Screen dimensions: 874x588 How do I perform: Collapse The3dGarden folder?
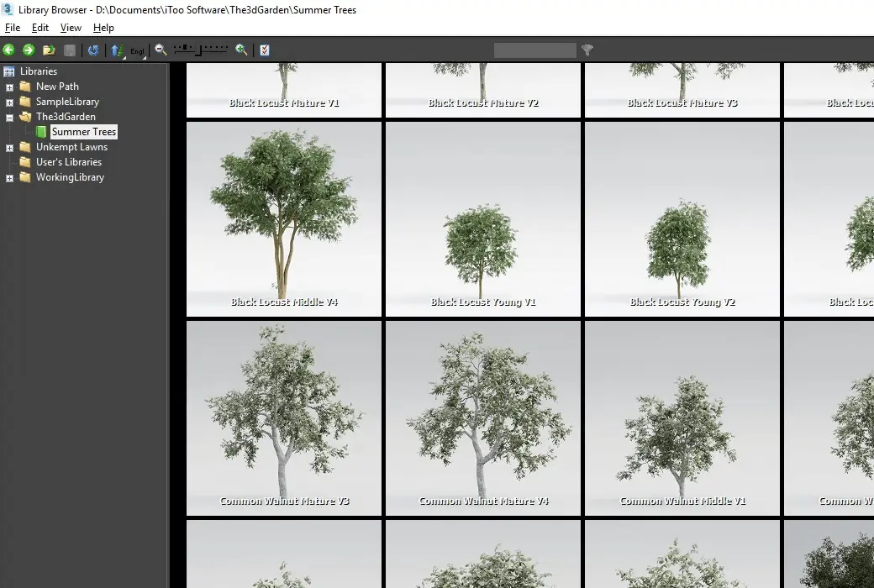(9, 117)
